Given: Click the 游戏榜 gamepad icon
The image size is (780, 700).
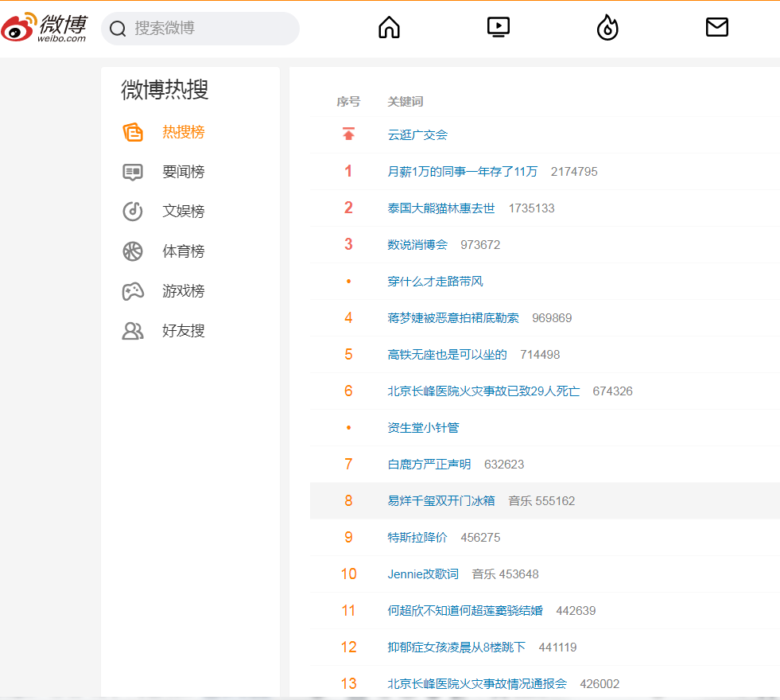Looking at the screenshot, I should 133,291.
